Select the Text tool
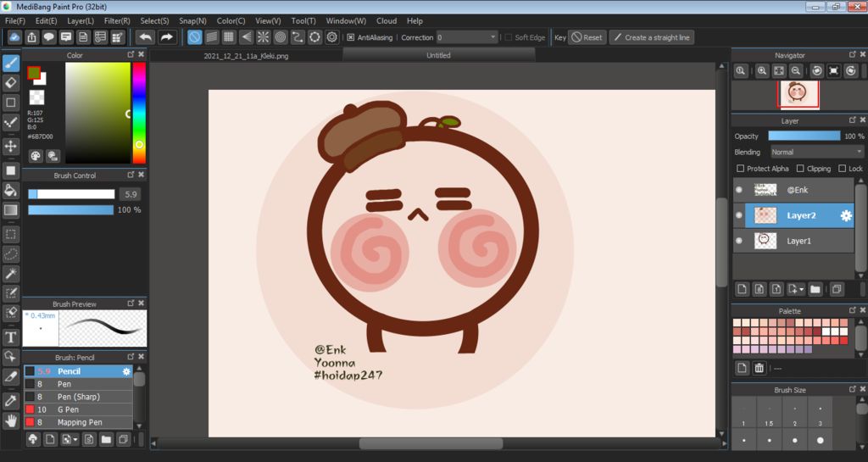The height and width of the screenshot is (462, 868). (10, 337)
